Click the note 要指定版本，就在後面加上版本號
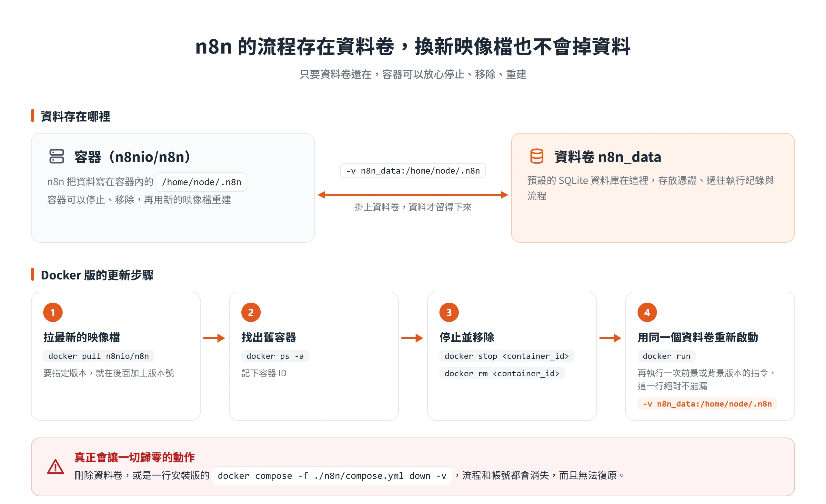Image resolution: width=826 pixels, height=504 pixels. tap(109, 373)
